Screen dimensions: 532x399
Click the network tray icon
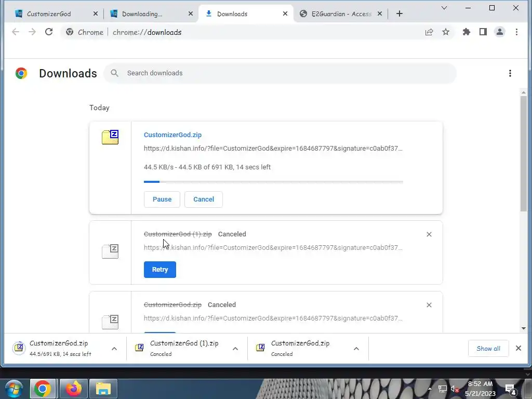(x=442, y=389)
